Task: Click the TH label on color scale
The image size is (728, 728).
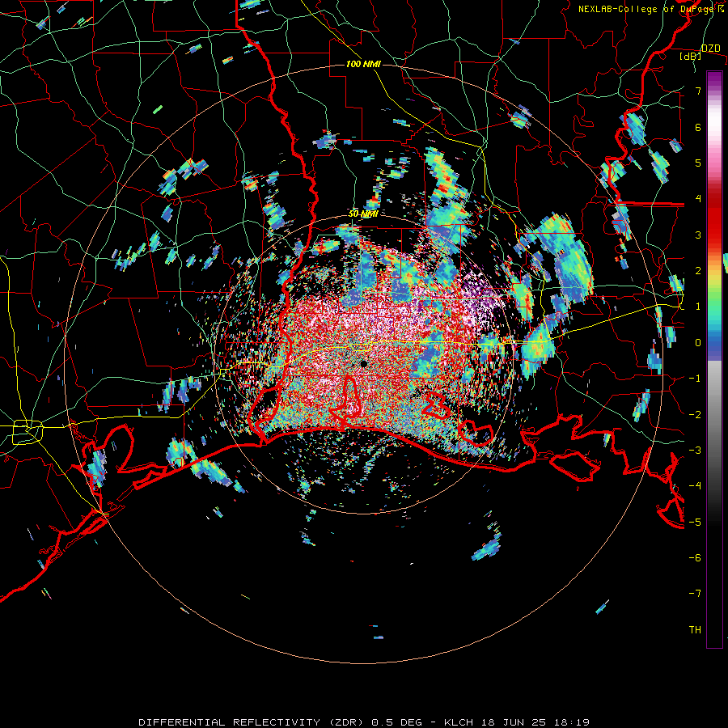Action: (695, 630)
